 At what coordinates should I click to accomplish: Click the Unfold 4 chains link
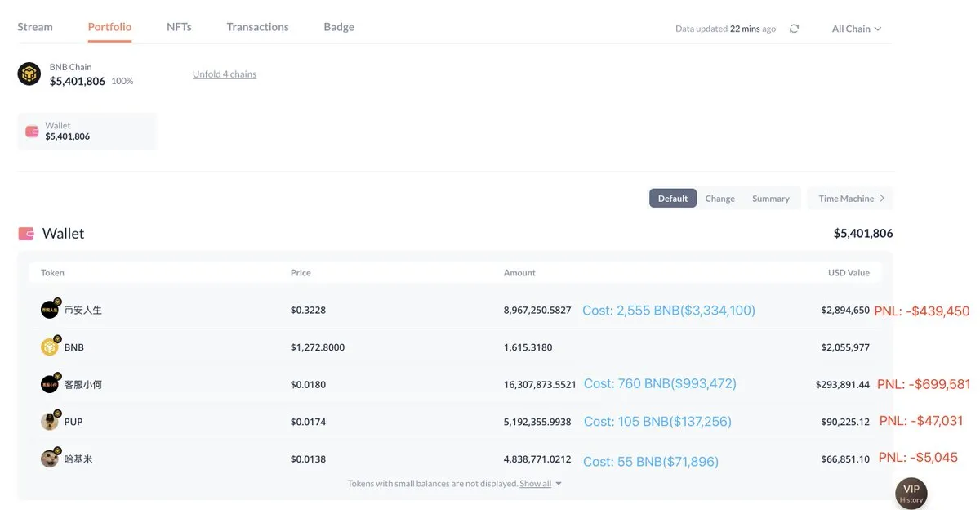(225, 74)
